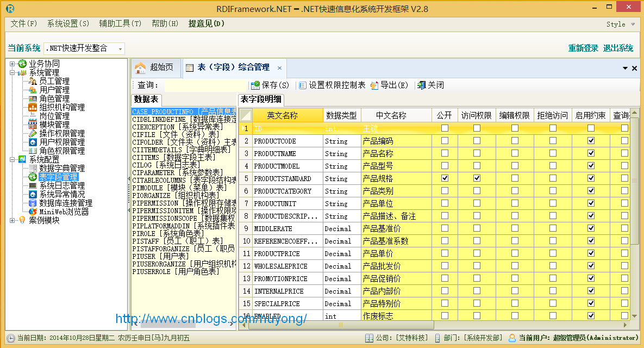Viewport: 644px width, 348px height.
Task: Sort by 英文名称 column header
Action: click(287, 115)
